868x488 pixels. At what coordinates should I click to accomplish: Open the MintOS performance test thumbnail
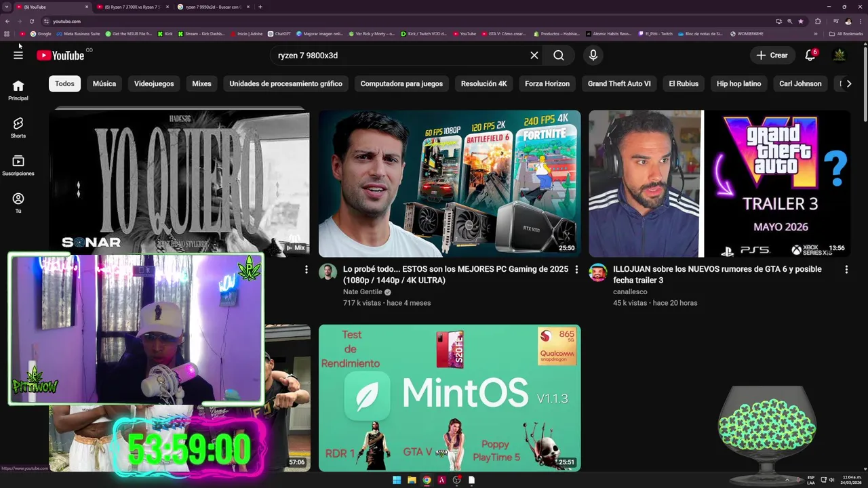coord(450,398)
